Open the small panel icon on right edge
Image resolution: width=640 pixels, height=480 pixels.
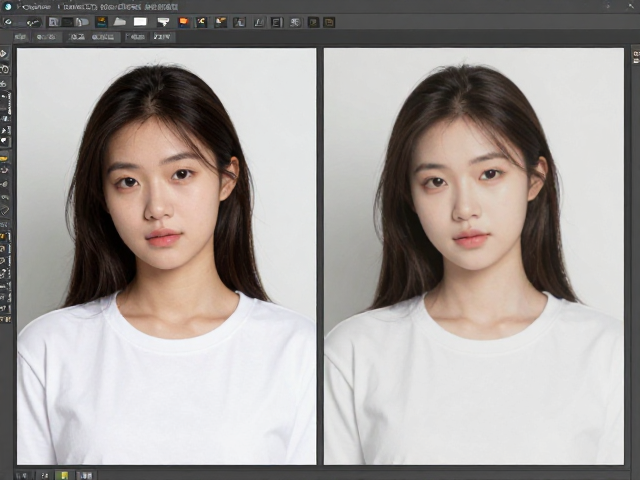coord(636,57)
